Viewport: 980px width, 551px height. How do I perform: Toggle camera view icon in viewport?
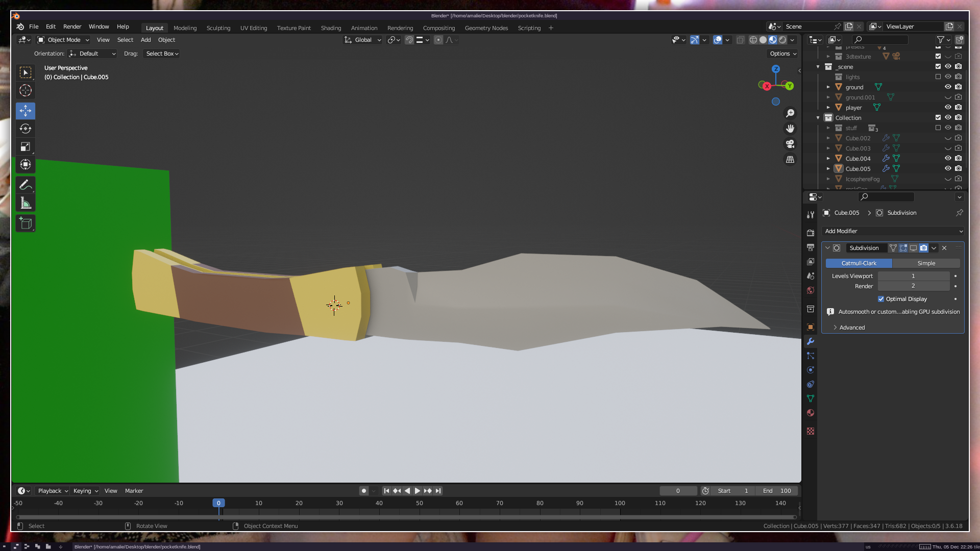(x=790, y=144)
